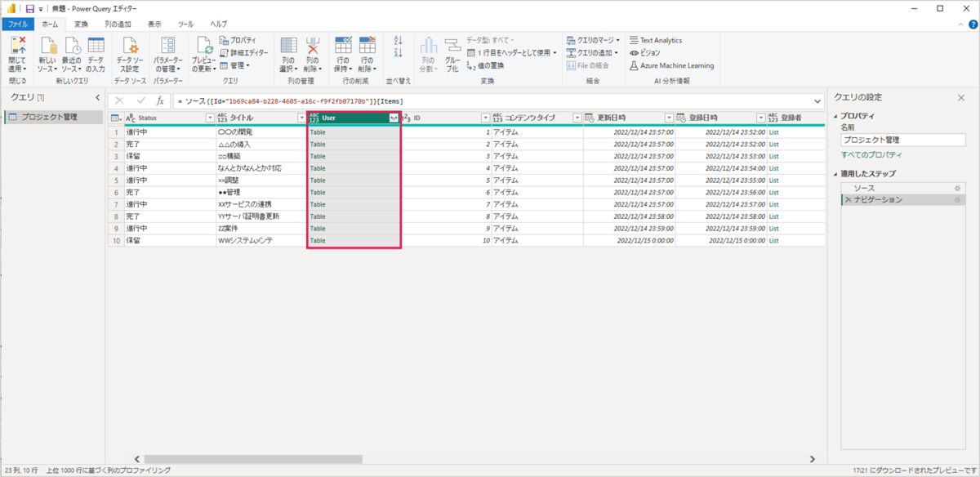Open the table menu icon at grid corner

(x=116, y=118)
